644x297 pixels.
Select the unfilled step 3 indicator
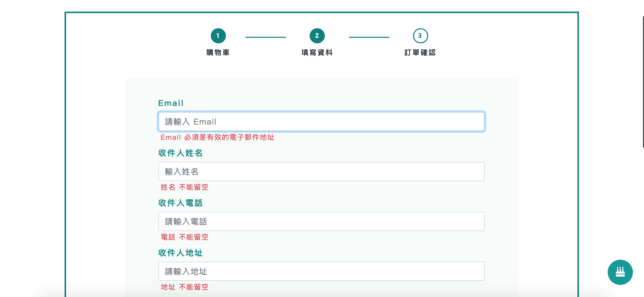420,36
